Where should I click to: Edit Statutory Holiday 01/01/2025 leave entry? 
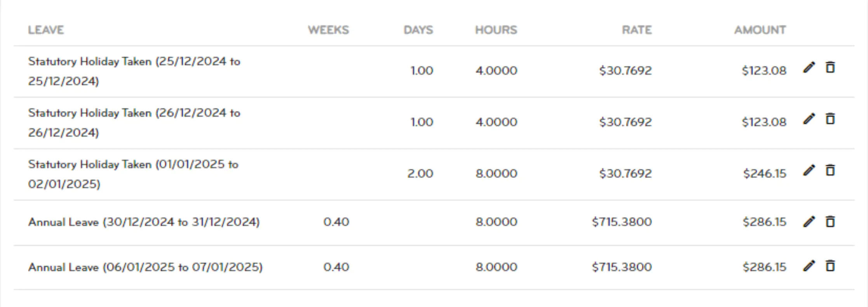tap(809, 170)
